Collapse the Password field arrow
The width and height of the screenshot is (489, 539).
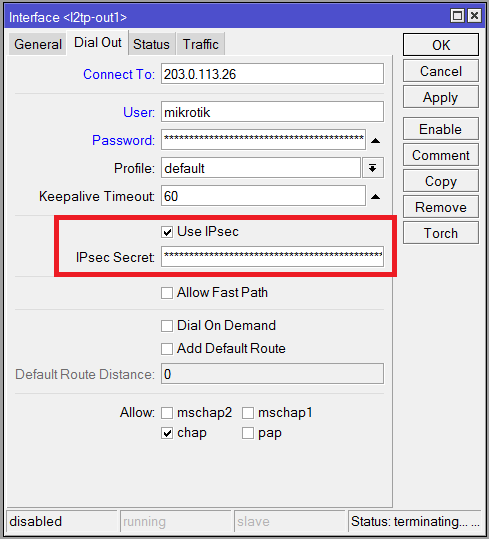pos(376,140)
